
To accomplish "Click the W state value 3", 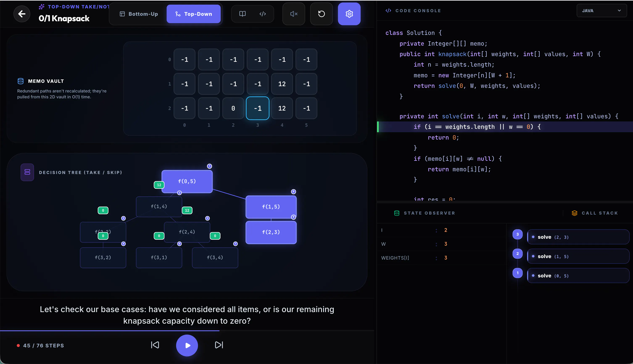I will (446, 244).
